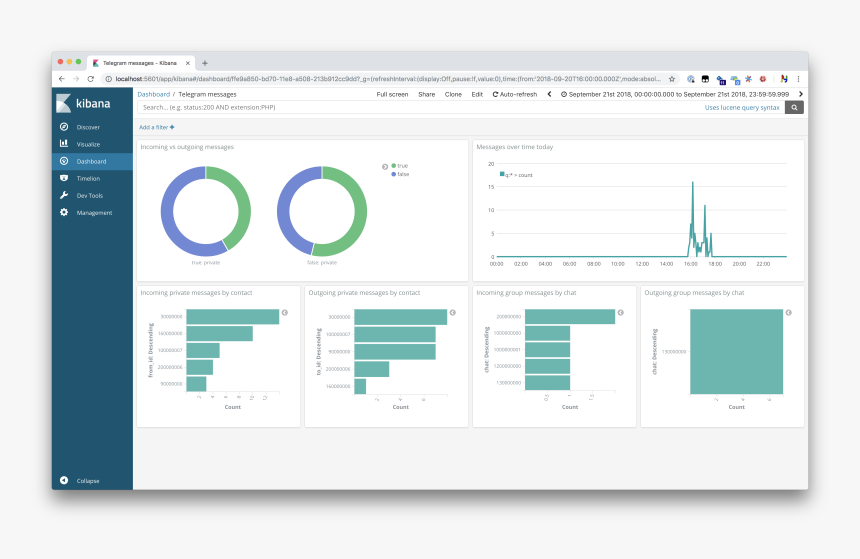Toggle the 'true' legend entry in pie chart
Screen dimensions: 860x559
tap(402, 166)
